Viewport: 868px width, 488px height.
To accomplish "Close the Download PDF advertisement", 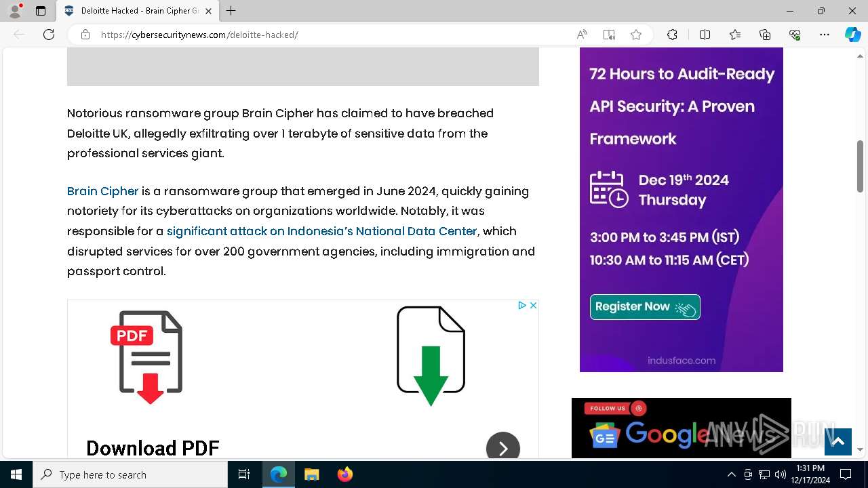I will pos(533,306).
